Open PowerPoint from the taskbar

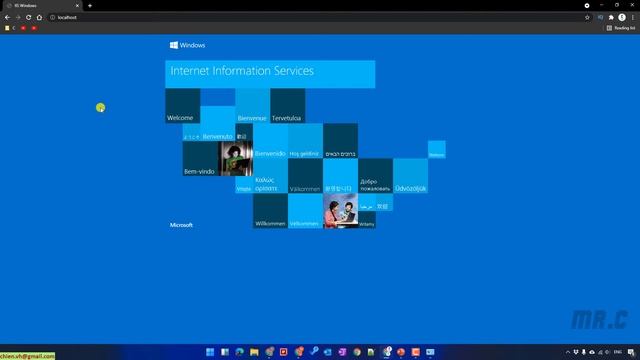(x=401, y=352)
